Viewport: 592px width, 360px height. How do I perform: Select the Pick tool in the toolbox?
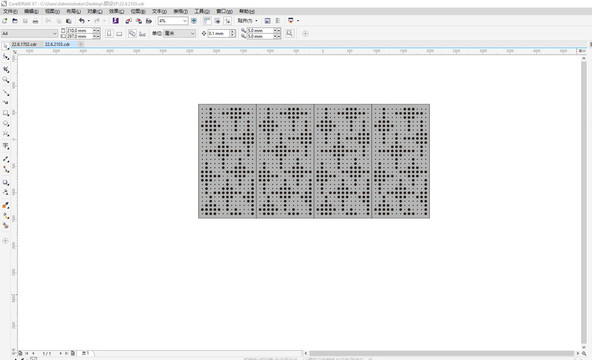[6, 46]
